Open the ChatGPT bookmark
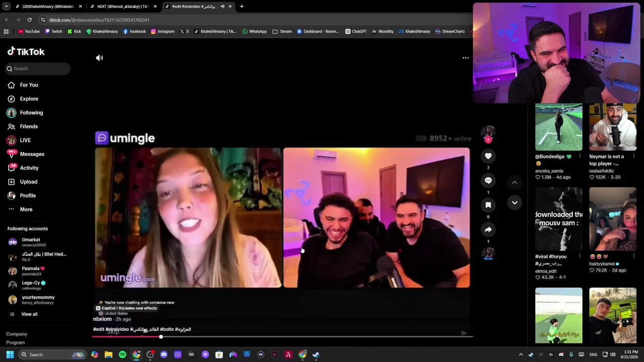The width and height of the screenshot is (644, 362). pos(356,31)
